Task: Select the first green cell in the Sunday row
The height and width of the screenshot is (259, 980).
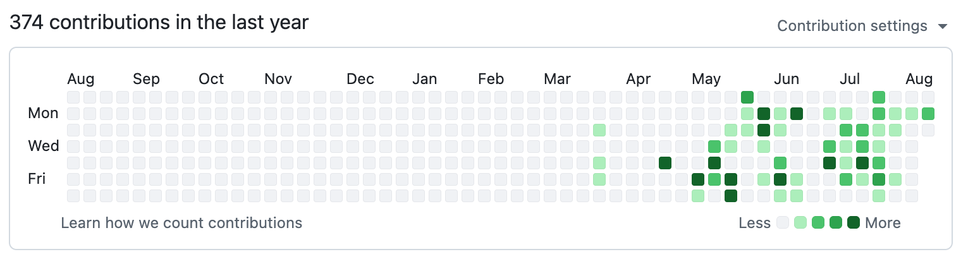Action: (747, 97)
